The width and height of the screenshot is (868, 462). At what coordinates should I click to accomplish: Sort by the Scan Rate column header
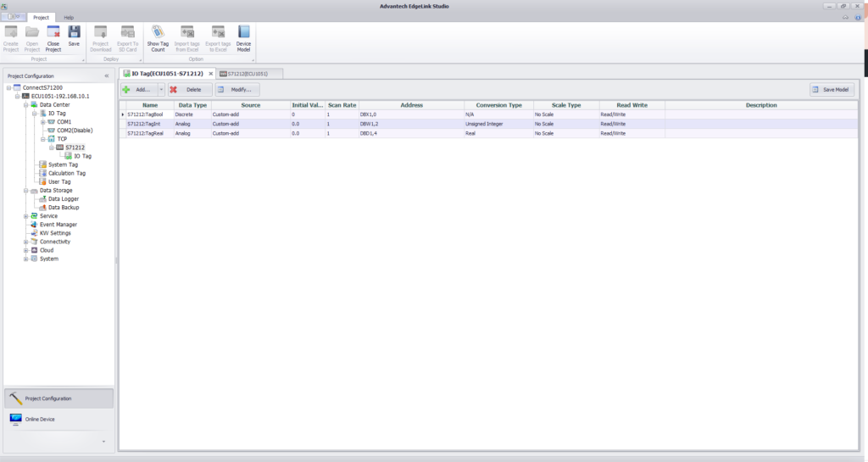(342, 105)
